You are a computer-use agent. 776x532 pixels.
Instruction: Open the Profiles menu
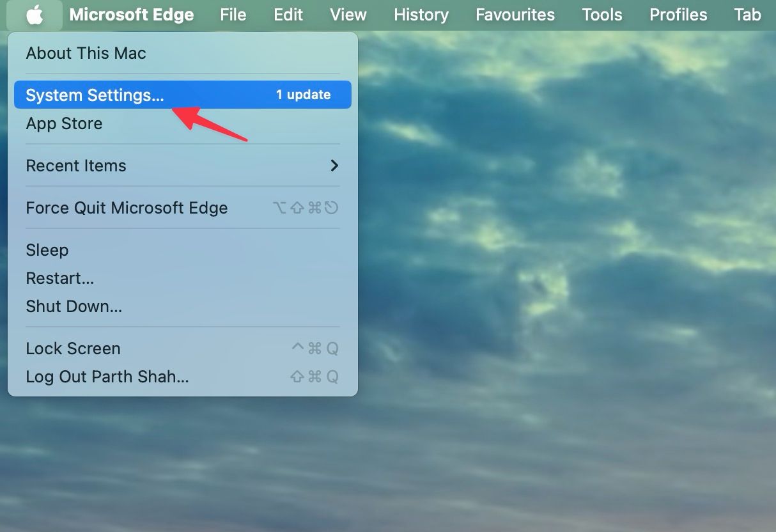point(678,14)
